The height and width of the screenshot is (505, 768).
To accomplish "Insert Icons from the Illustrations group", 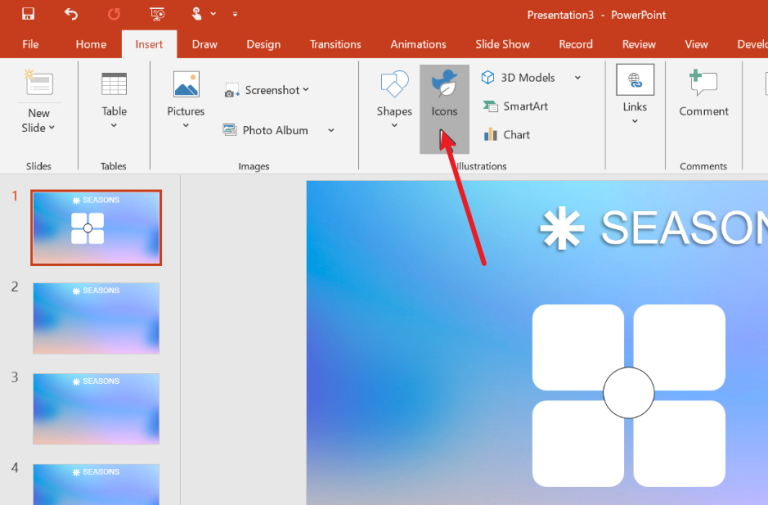I will tap(444, 109).
